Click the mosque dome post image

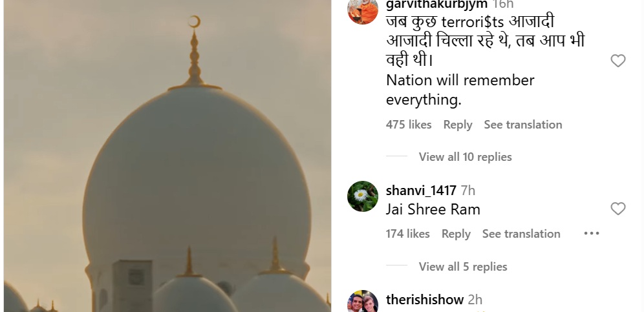coord(167,156)
